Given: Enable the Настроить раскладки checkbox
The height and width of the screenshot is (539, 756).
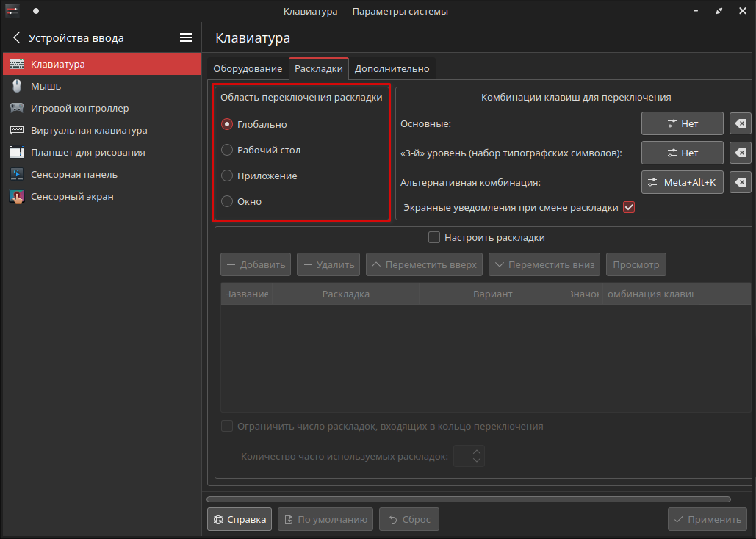Looking at the screenshot, I should tap(434, 237).
